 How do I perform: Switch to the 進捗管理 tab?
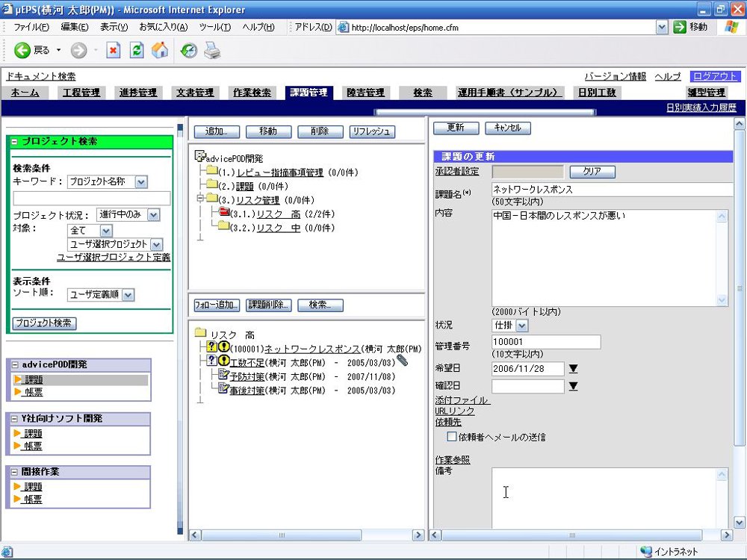tap(138, 93)
